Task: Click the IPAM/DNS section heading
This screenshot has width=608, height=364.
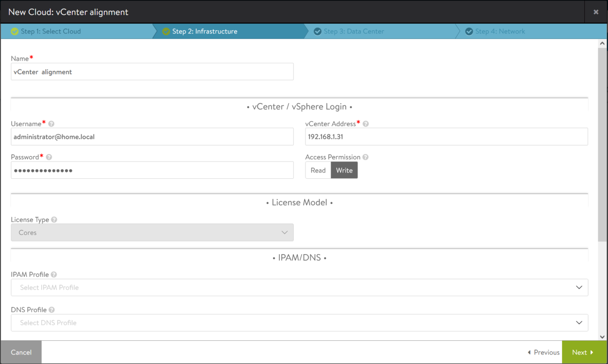Action: pos(299,258)
